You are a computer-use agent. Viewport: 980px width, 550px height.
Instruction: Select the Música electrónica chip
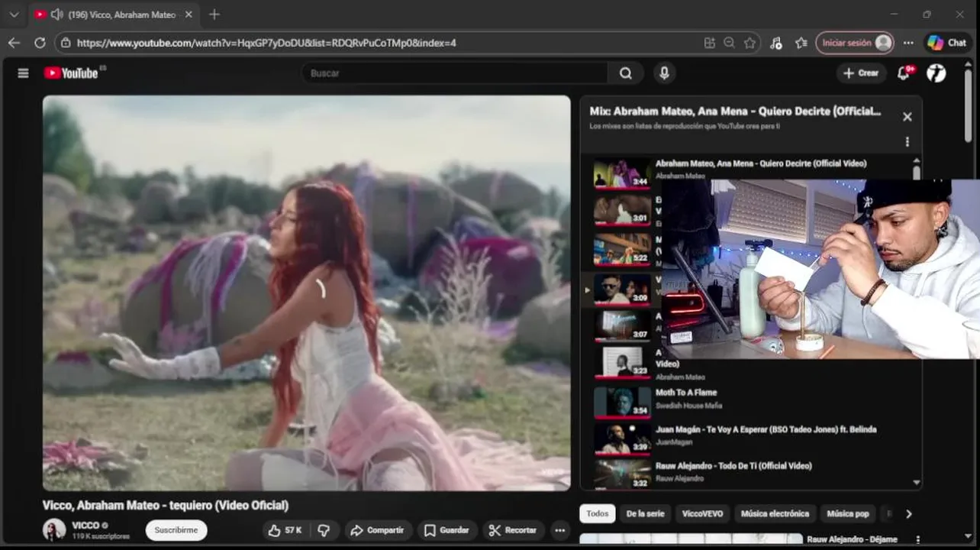775,513
